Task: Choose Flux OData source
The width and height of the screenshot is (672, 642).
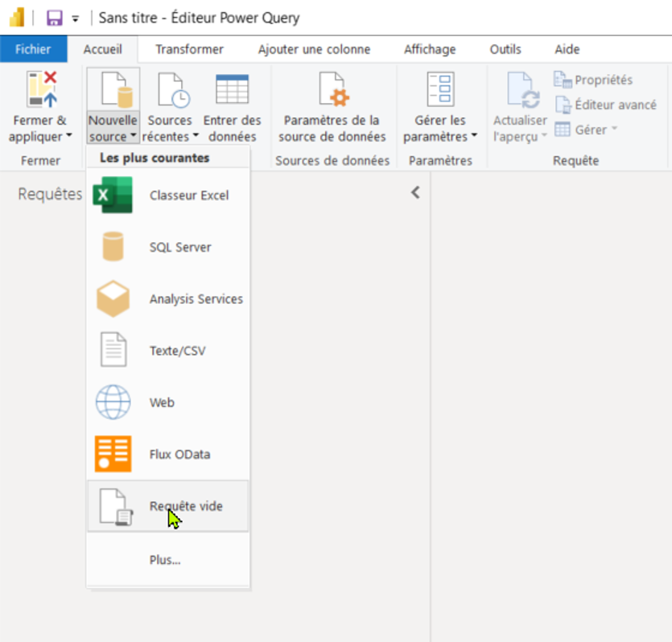Action: click(168, 455)
